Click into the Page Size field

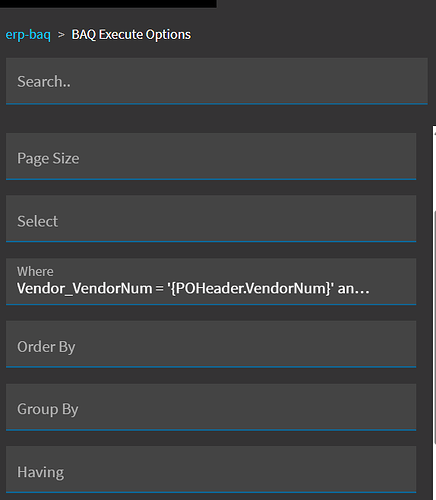point(211,156)
